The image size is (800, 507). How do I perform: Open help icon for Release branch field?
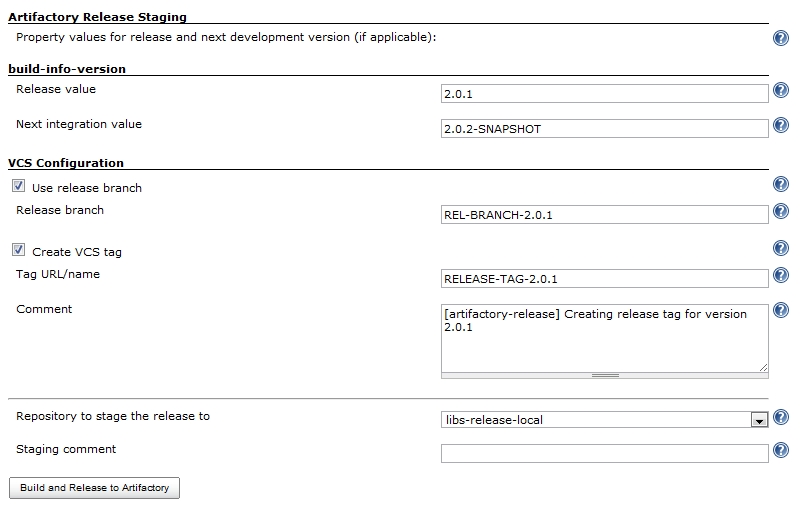781,211
